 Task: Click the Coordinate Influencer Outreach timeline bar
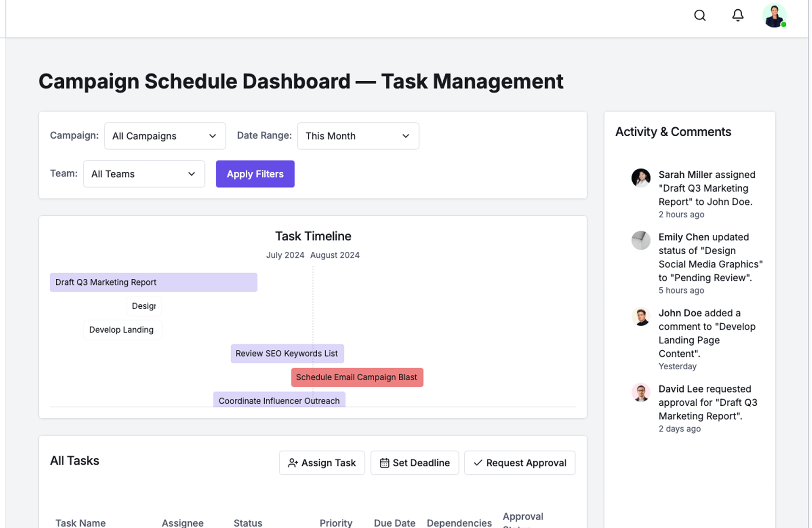click(x=279, y=400)
